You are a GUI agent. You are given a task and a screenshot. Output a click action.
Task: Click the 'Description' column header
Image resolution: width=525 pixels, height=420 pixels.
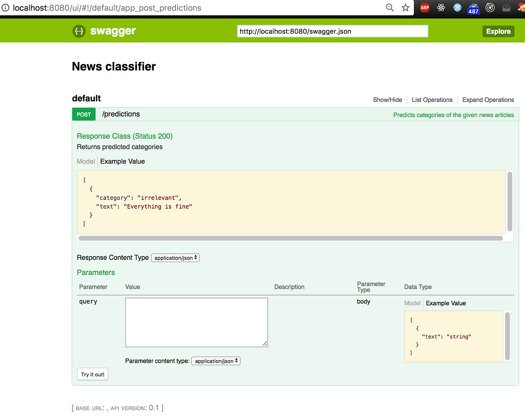click(289, 287)
